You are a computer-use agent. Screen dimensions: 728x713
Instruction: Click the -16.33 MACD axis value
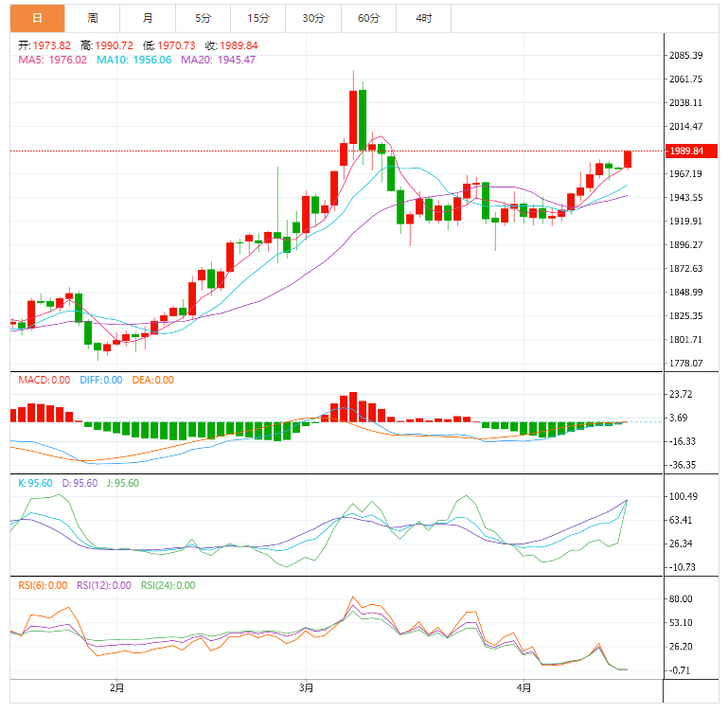tap(682, 441)
